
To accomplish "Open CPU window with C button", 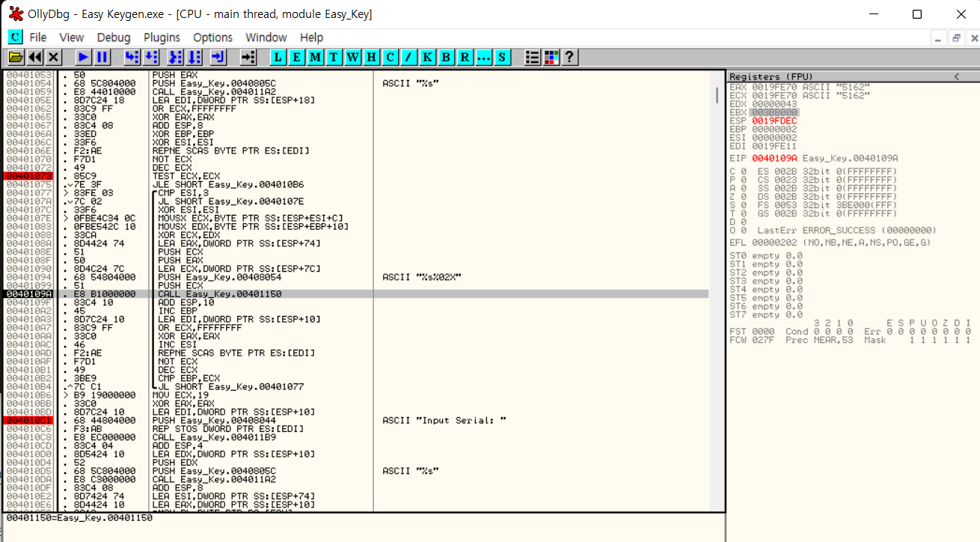I will 391,57.
